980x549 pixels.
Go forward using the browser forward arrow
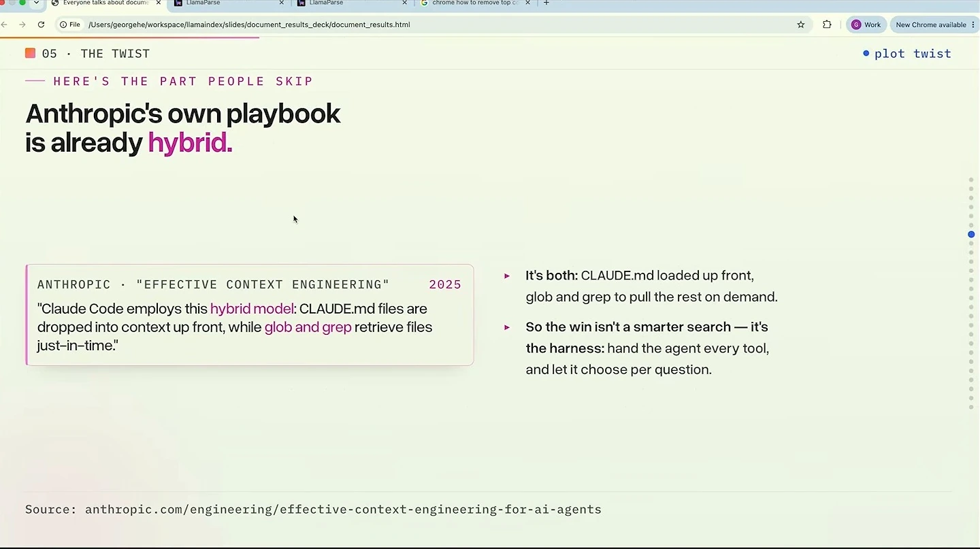click(22, 24)
